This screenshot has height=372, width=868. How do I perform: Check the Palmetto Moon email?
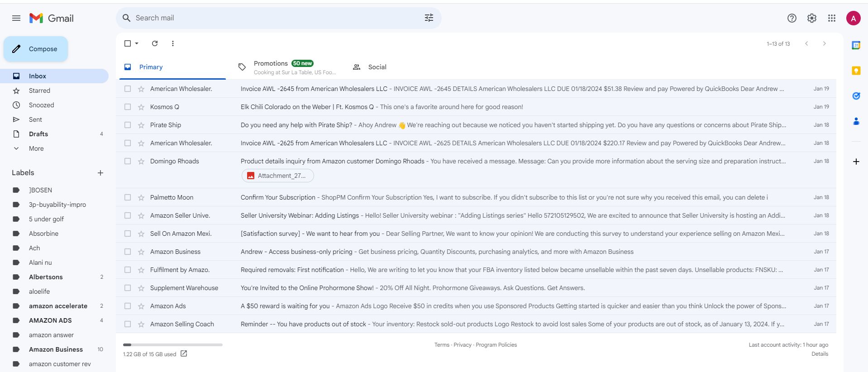128,197
